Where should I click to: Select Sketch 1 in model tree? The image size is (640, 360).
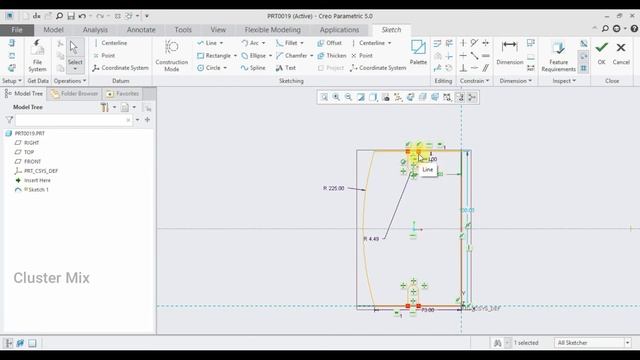click(x=32, y=190)
